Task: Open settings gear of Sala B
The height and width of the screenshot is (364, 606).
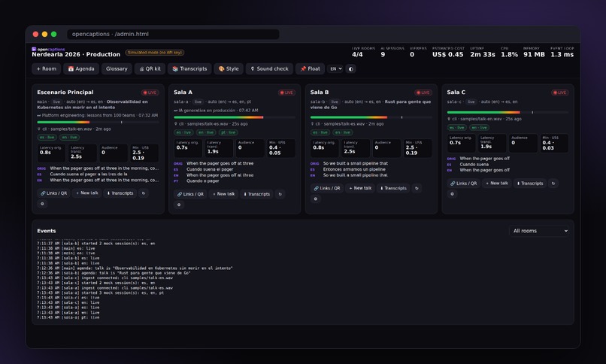Action: click(x=316, y=199)
